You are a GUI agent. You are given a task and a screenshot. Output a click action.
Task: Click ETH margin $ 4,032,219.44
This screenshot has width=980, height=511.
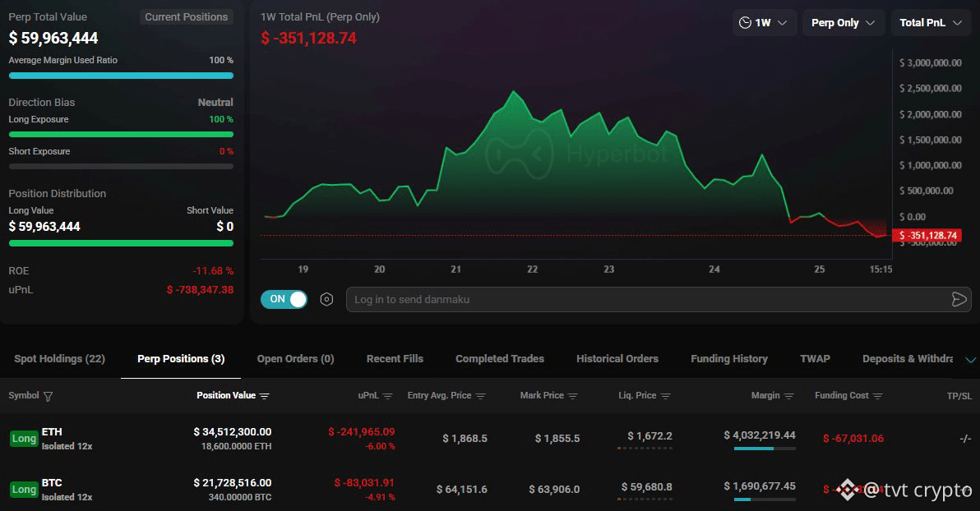pos(760,435)
